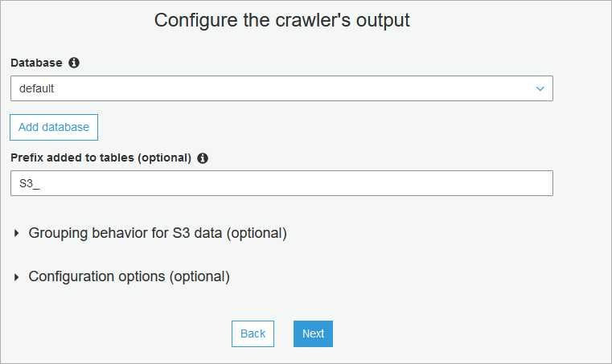Open the Database combo box showing "default"
This screenshot has height=364, width=612.
(281, 88)
